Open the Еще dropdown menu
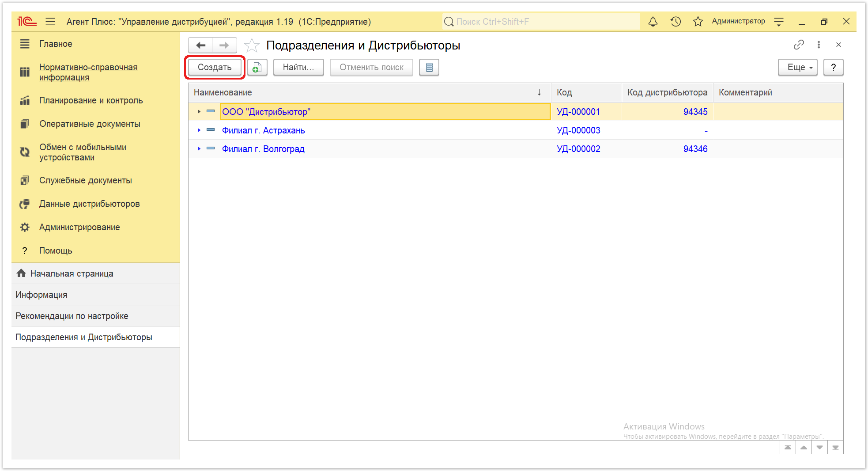Image resolution: width=868 pixels, height=471 pixels. pos(797,67)
